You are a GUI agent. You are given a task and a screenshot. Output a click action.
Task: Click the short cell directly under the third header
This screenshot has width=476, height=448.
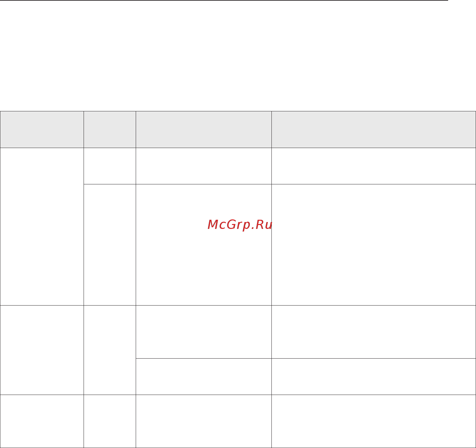[x=204, y=166]
